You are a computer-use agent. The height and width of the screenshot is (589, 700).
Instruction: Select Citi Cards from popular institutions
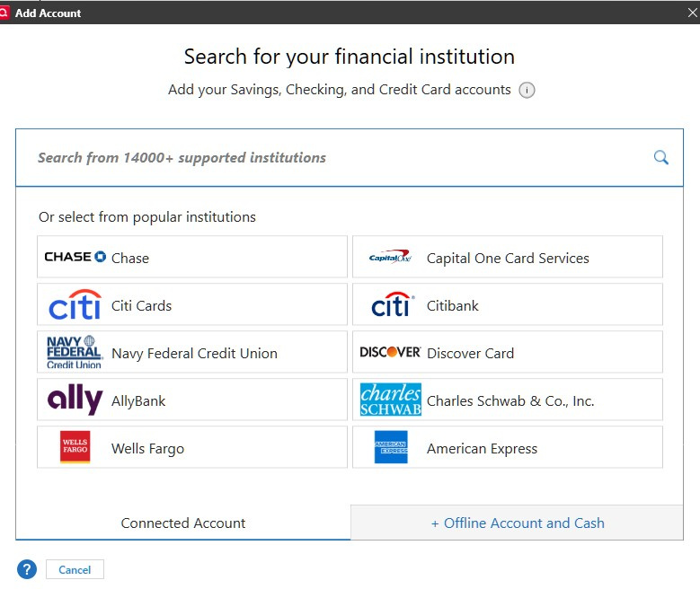pyautogui.click(x=141, y=305)
